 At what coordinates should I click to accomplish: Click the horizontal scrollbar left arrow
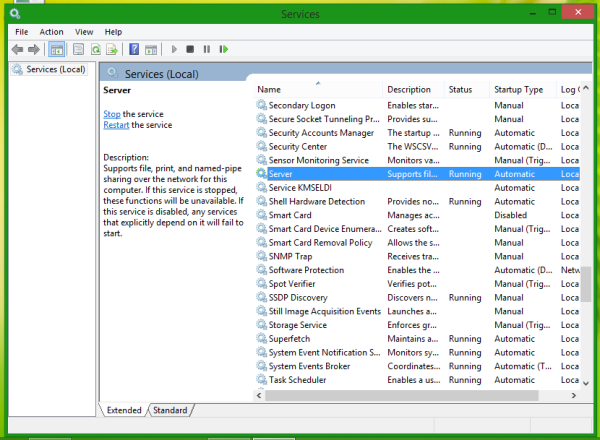[x=259, y=395]
